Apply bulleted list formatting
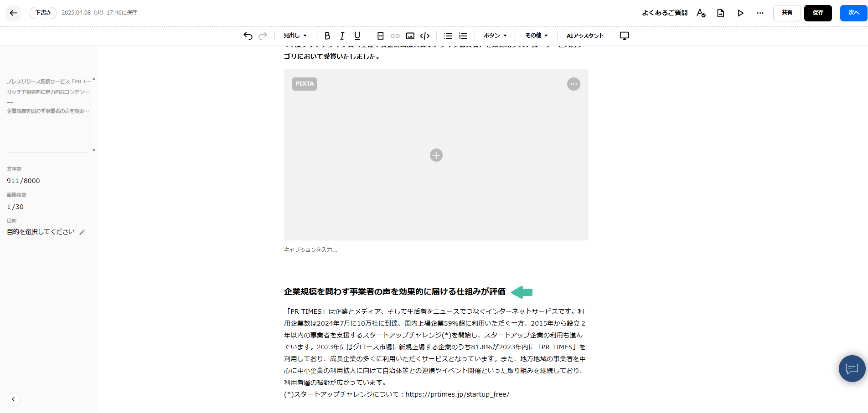 pos(448,36)
